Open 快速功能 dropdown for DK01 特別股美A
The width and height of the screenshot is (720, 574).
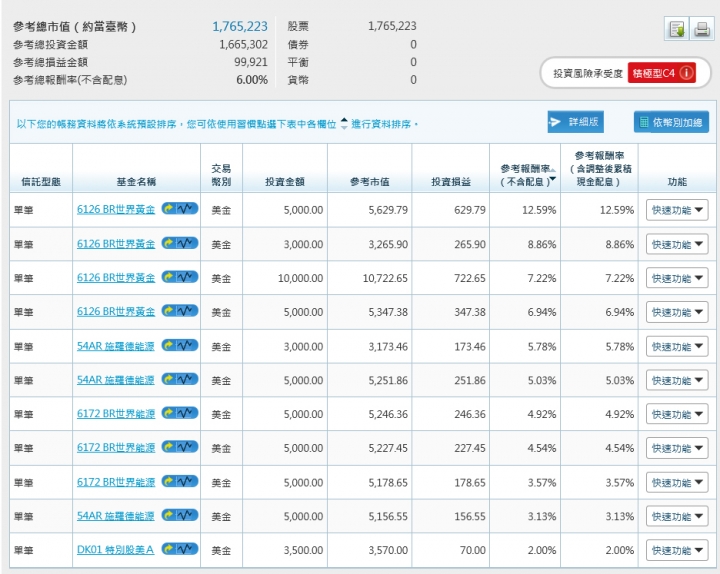[676, 550]
